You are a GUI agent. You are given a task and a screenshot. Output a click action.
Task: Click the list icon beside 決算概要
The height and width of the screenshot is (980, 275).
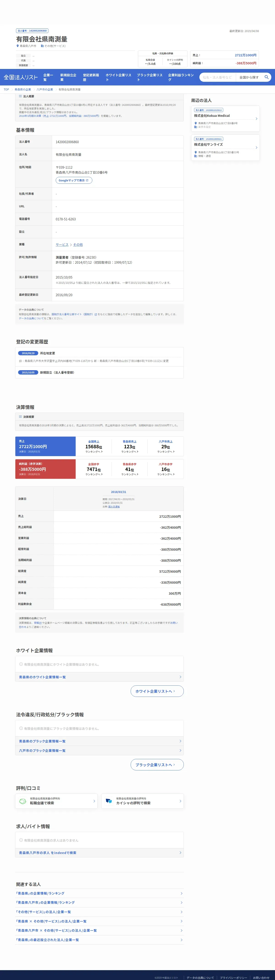pos(21,416)
